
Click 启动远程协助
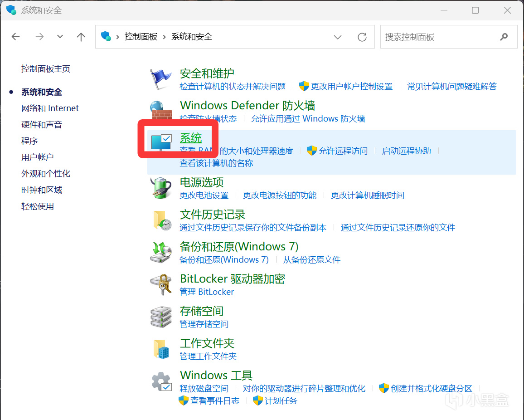click(x=406, y=151)
